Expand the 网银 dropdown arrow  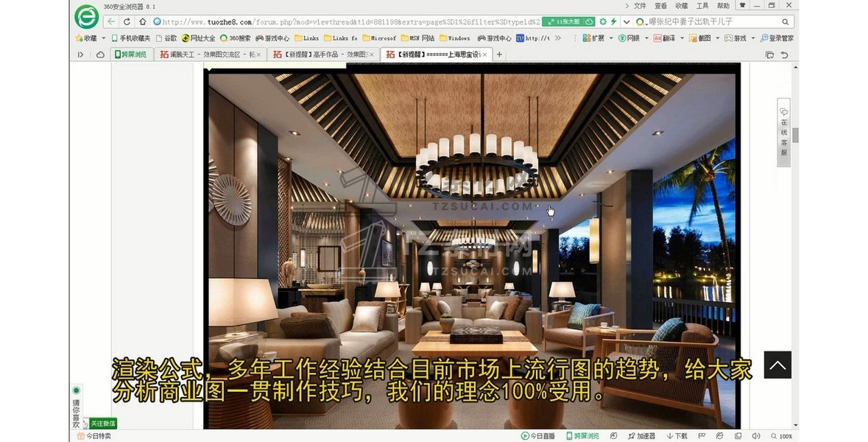[x=646, y=38]
